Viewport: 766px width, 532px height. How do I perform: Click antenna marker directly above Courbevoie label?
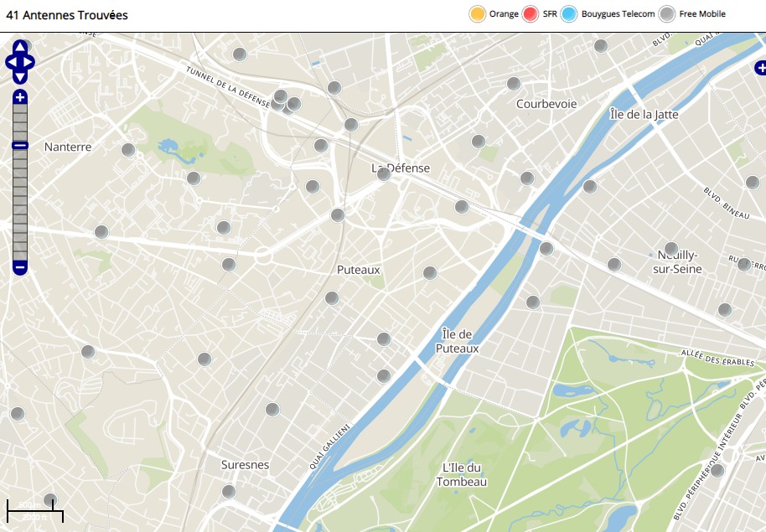514,83
